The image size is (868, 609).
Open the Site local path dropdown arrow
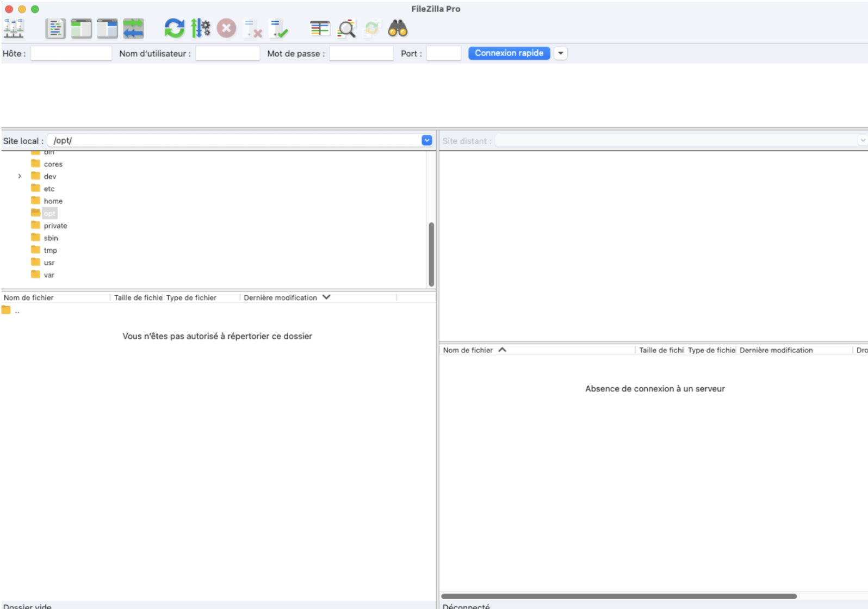tap(427, 141)
